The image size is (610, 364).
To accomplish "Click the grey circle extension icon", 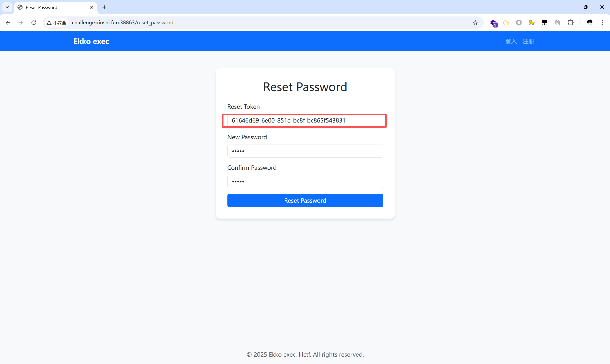I will coord(518,23).
